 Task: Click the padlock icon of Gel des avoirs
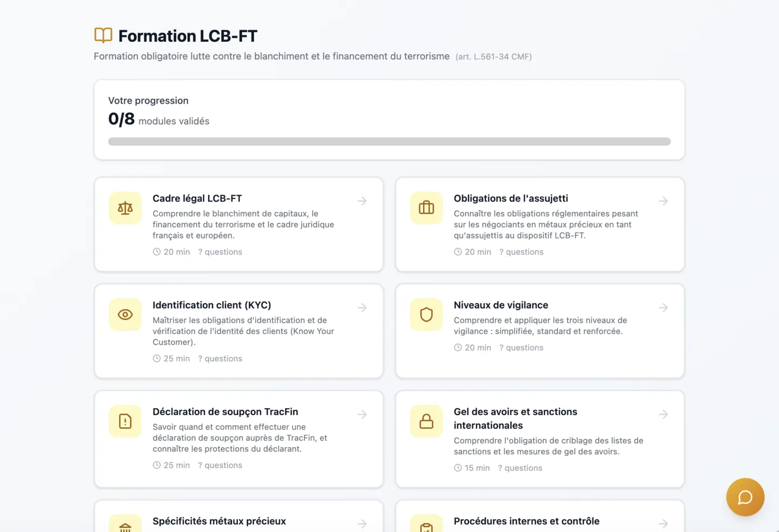coord(426,421)
